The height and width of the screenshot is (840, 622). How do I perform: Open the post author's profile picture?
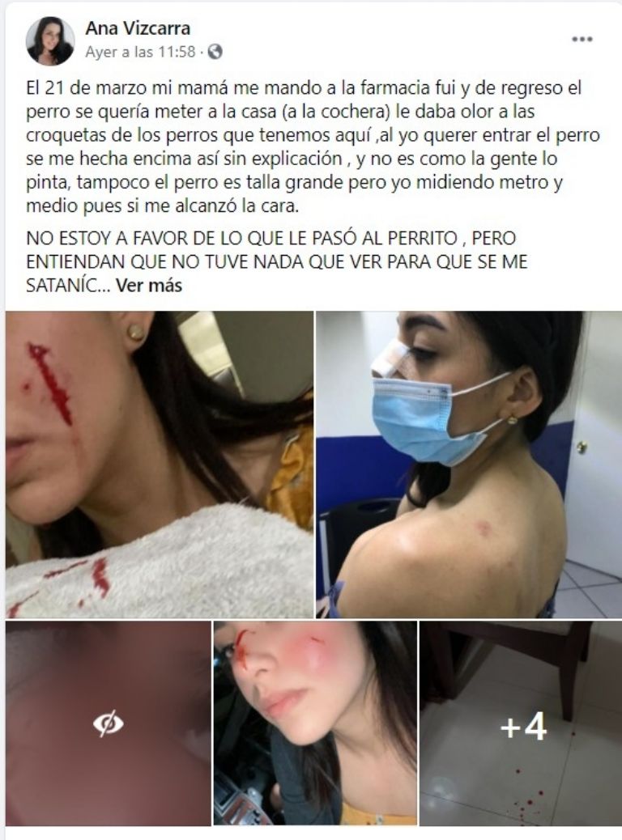[x=50, y=40]
